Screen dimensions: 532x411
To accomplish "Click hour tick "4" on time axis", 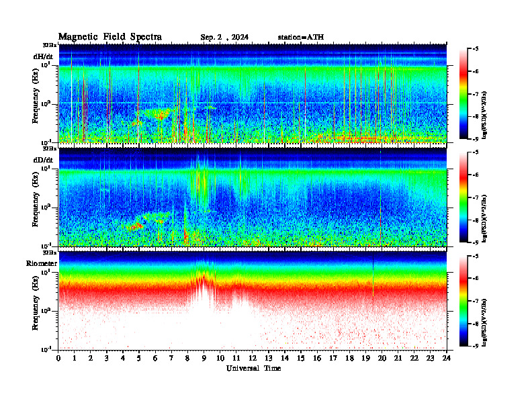I will (123, 359).
